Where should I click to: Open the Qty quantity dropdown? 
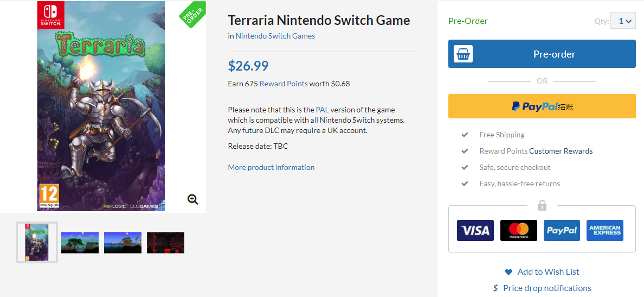pyautogui.click(x=623, y=21)
